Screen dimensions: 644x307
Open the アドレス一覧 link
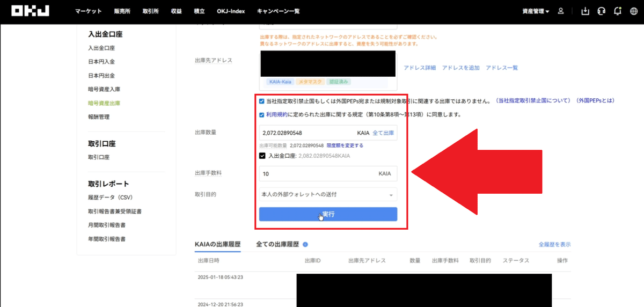(502, 68)
